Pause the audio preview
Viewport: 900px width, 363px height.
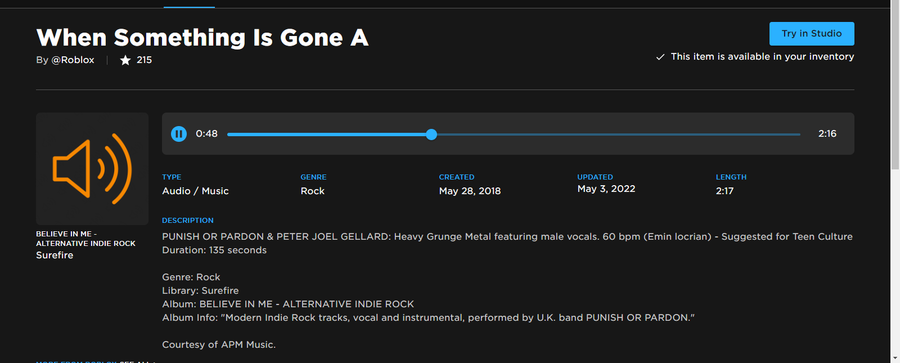click(179, 134)
